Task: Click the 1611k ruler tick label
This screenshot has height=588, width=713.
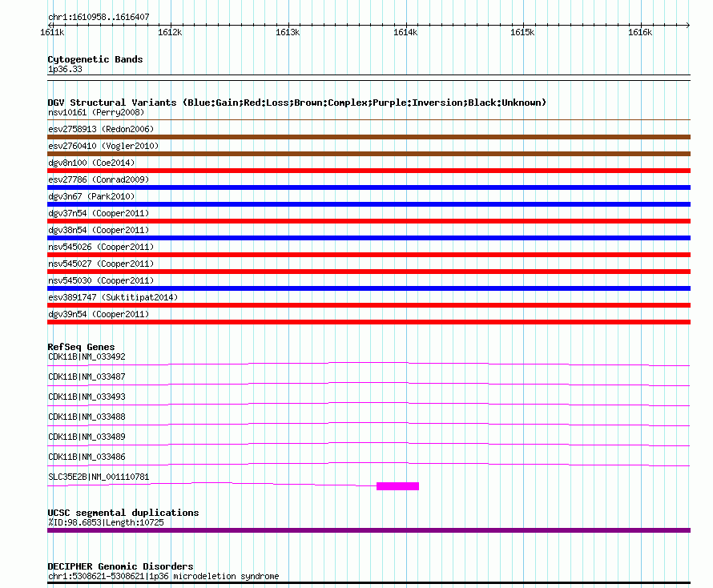Action: 52,32
